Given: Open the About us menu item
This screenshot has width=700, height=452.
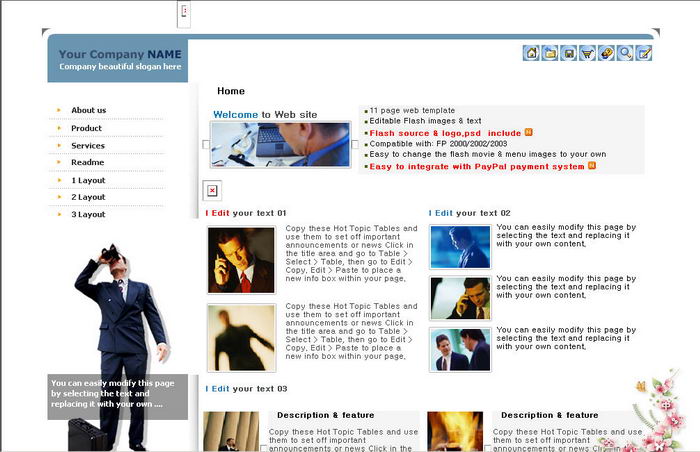Looking at the screenshot, I should [x=88, y=110].
